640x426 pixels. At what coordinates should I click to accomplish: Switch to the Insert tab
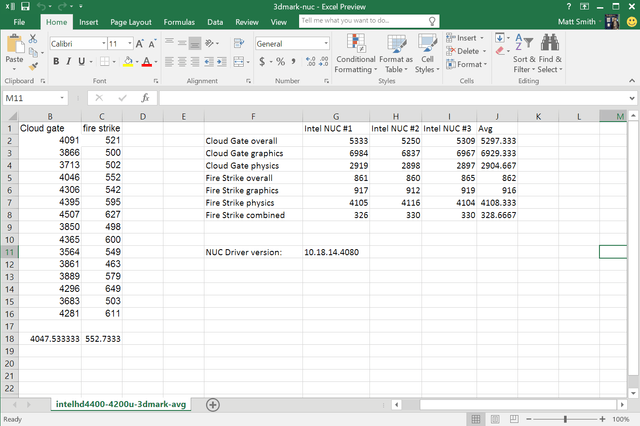pyautogui.click(x=89, y=22)
